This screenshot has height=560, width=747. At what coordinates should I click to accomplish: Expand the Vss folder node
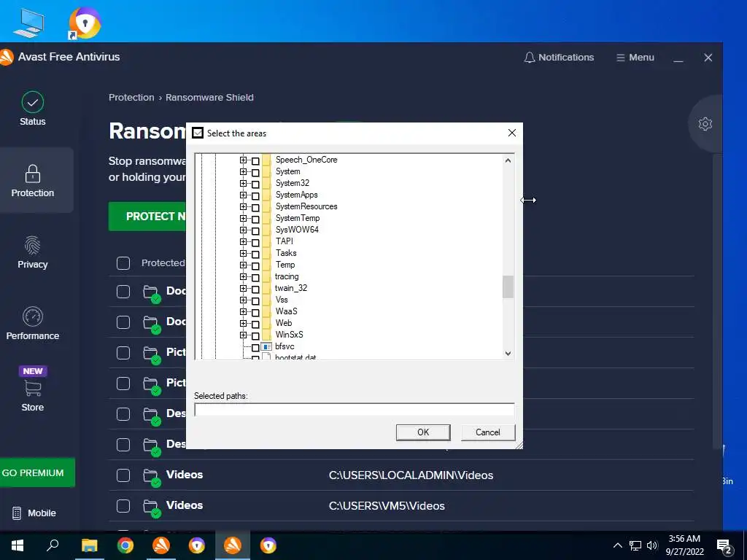(x=244, y=300)
